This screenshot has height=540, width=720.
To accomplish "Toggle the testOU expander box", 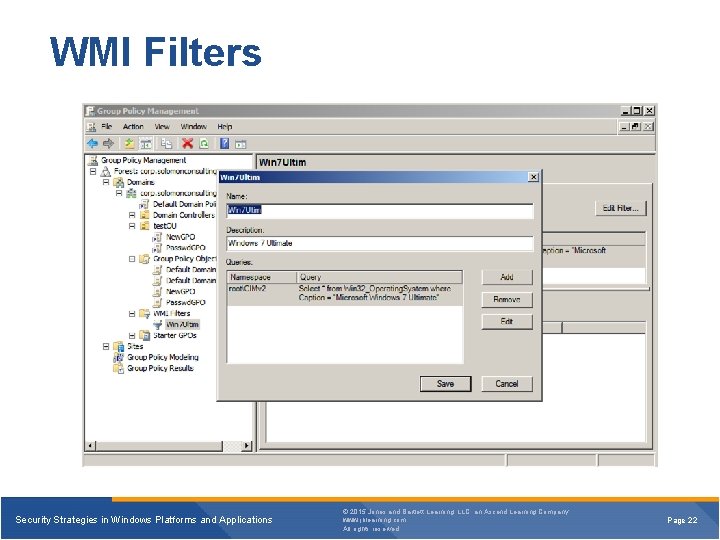I will tap(132, 226).
